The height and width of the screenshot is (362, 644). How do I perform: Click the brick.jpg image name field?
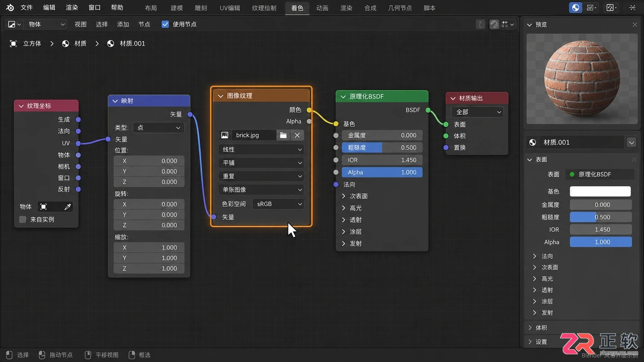[x=254, y=135]
